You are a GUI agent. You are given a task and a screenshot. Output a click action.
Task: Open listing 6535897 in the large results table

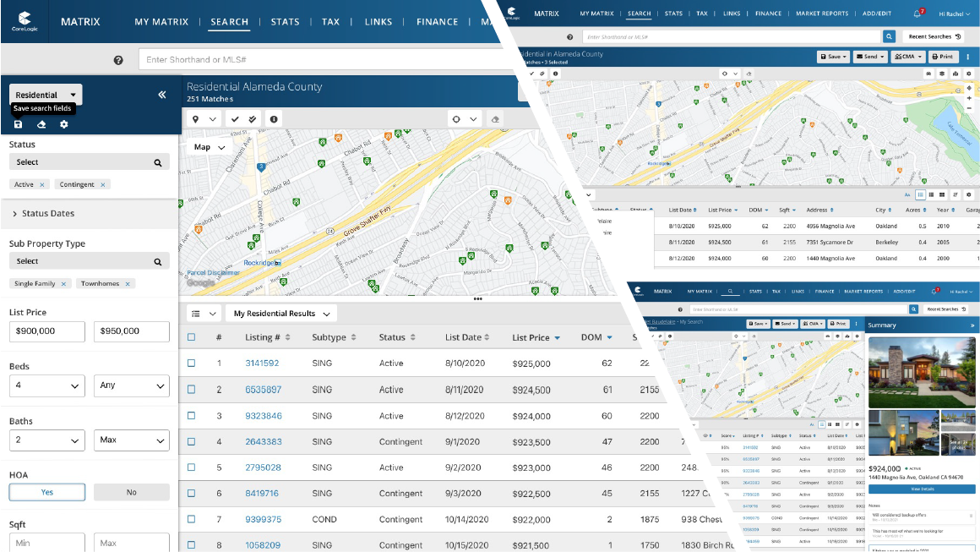click(263, 390)
